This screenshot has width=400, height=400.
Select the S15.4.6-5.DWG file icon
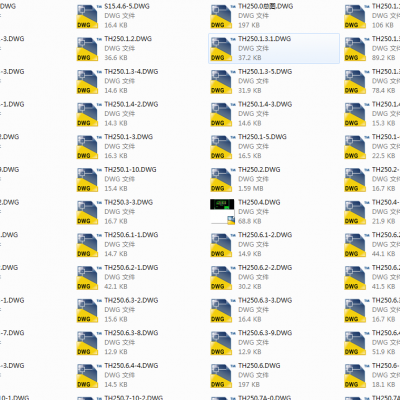coord(87,17)
